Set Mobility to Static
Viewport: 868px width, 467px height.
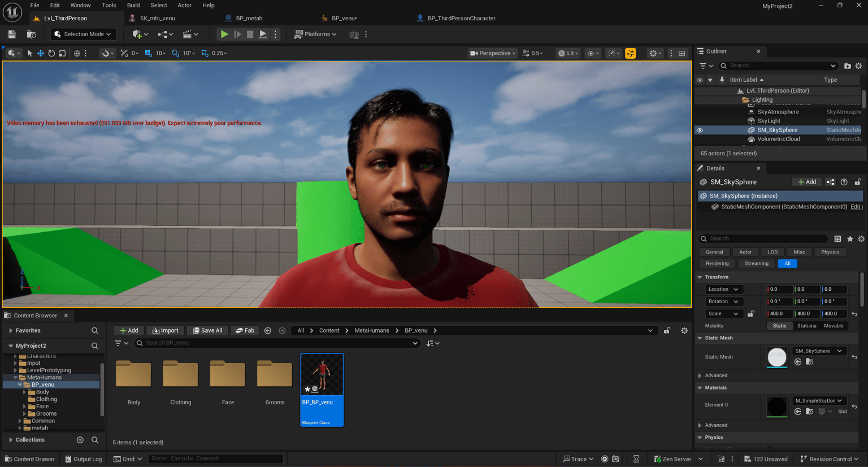pos(779,326)
